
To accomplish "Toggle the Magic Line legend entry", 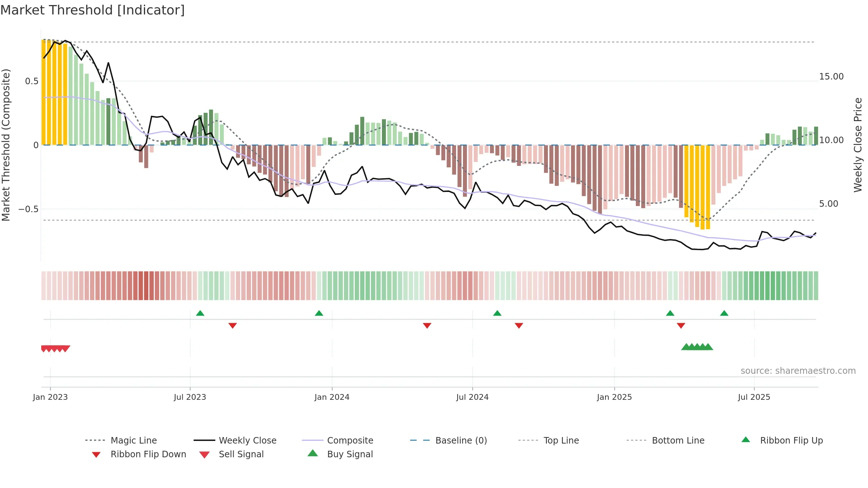I will [x=121, y=440].
